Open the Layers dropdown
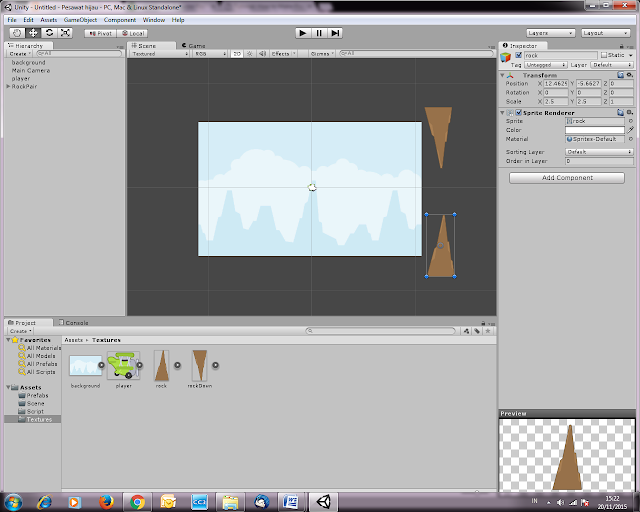The height and width of the screenshot is (512, 640). coord(551,33)
